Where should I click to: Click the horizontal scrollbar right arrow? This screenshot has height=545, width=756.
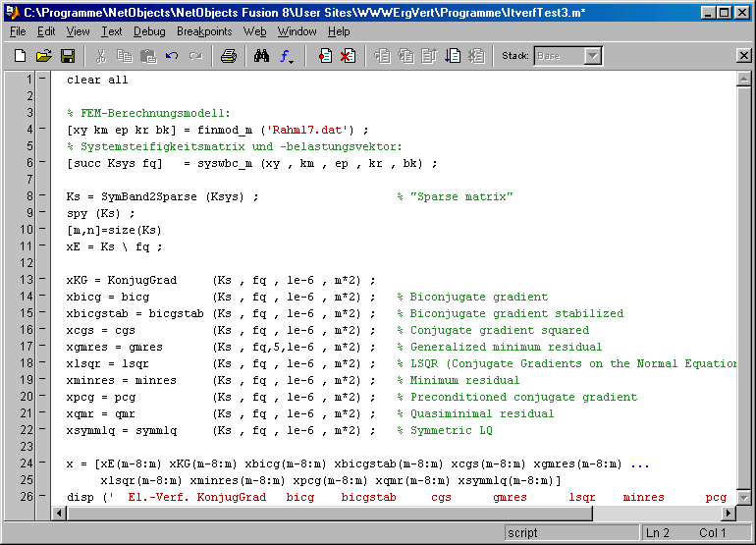tap(729, 514)
